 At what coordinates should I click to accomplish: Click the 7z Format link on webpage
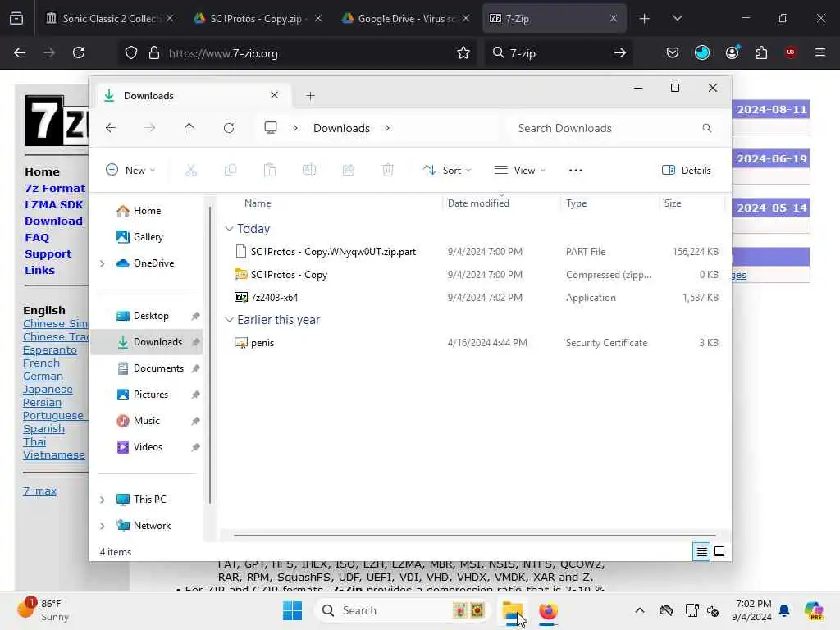point(55,188)
